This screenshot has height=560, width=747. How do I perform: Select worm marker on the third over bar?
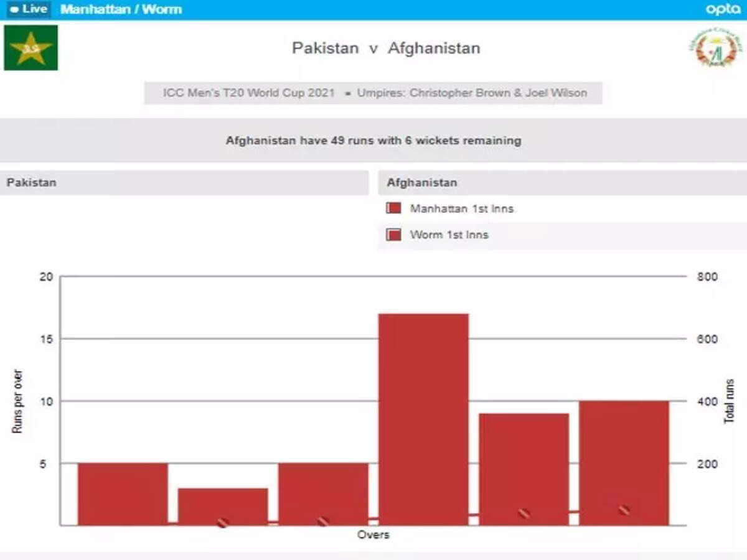322,521
